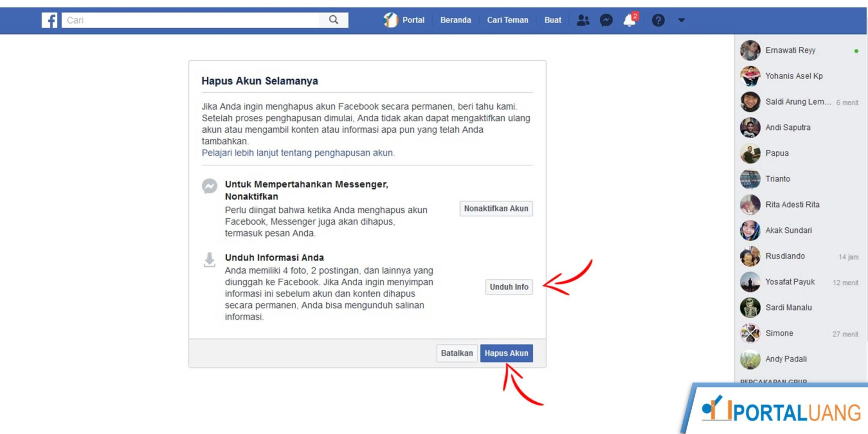
Task: Expand the account dropdown arrow
Action: point(681,20)
